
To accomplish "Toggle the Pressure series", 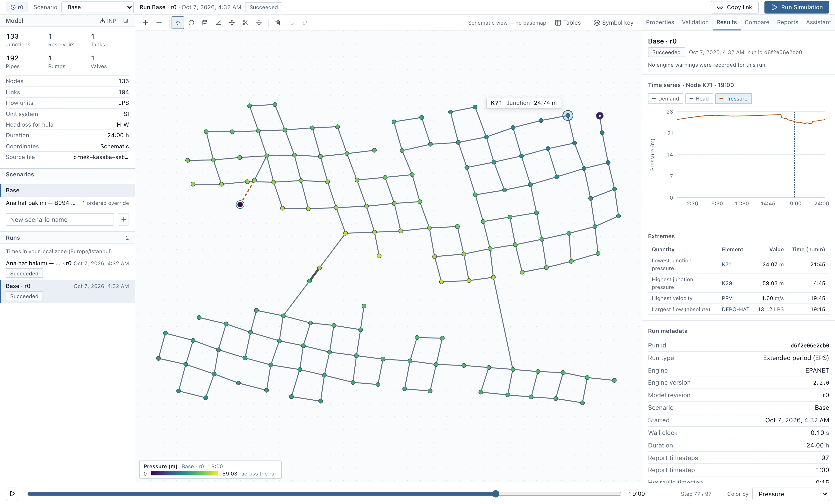I will click(733, 99).
